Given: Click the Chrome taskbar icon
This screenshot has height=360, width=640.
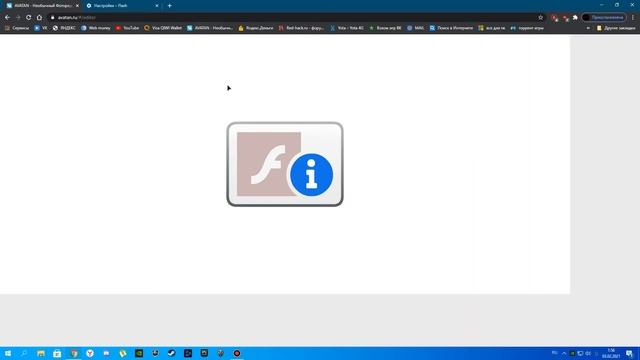Looking at the screenshot, I should (x=74, y=353).
